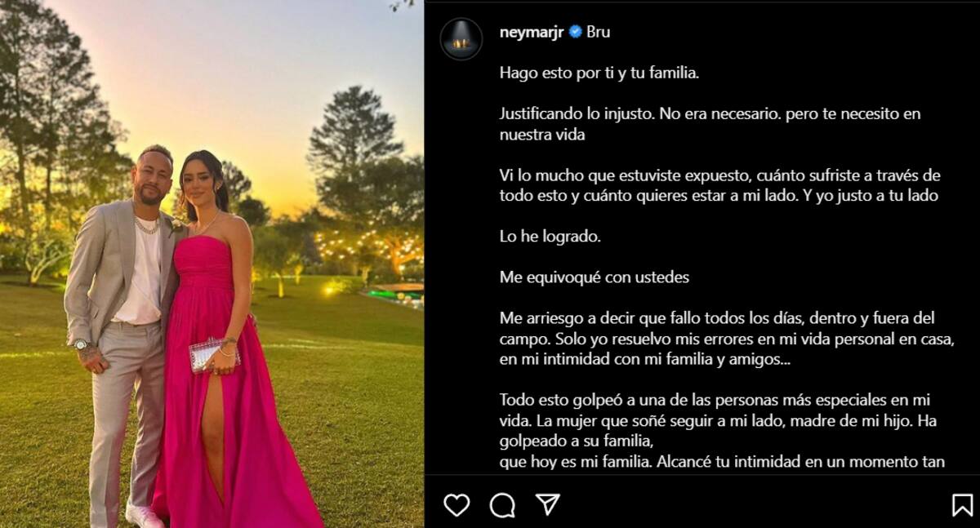Click the line 'Lo he logrado.'

click(550, 237)
